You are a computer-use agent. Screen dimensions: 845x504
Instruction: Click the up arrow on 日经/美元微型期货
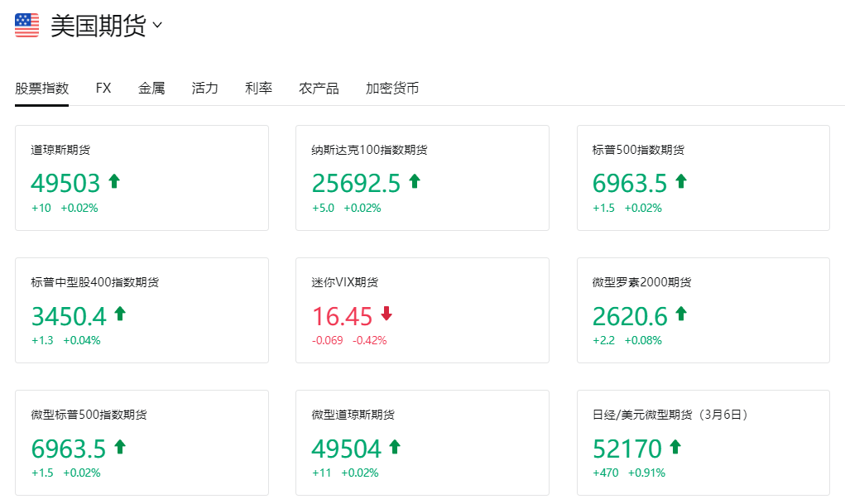(675, 447)
